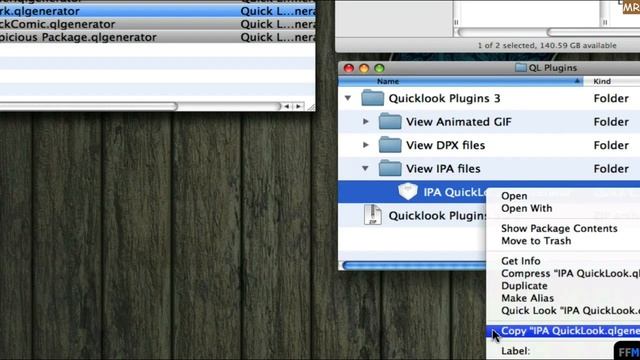Screen dimensions: 640x360
Task: Select Move to Trash menu item
Action: pos(536,241)
